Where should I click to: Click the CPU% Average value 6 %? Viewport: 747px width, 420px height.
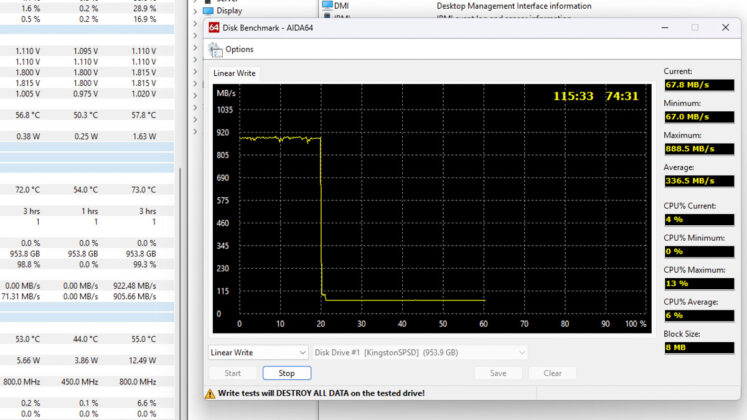pos(699,315)
